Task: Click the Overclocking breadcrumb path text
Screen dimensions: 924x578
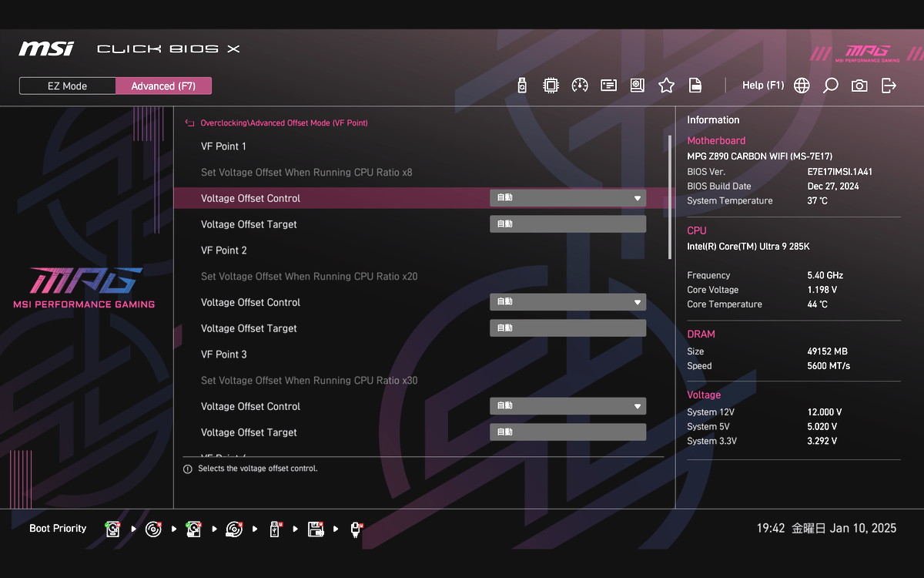Action: (284, 123)
